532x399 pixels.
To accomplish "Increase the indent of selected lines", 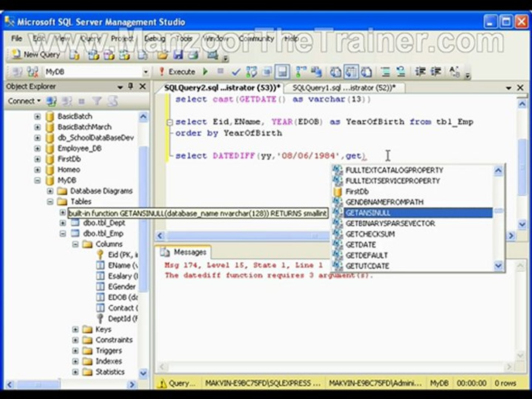I will pyautogui.click(x=436, y=72).
